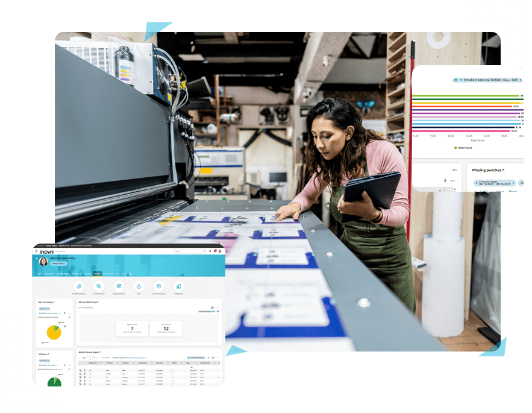Open more options in New Hire Status widget
This screenshot has width=532, height=413.
point(69,313)
